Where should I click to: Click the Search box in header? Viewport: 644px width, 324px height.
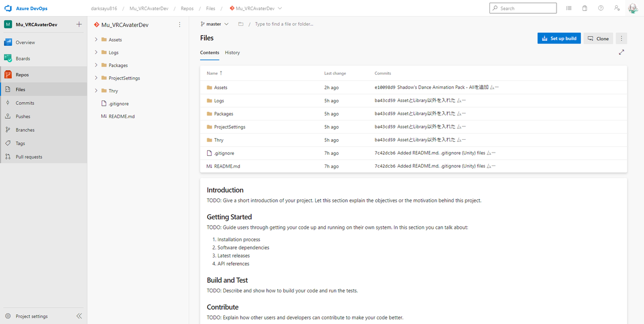(x=523, y=8)
